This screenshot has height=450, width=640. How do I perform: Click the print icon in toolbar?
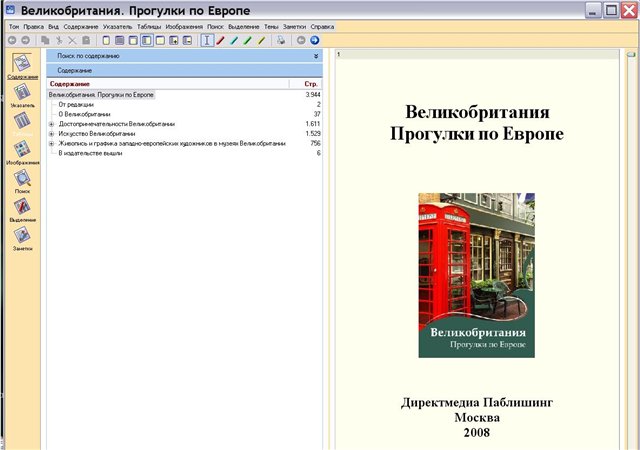281,40
